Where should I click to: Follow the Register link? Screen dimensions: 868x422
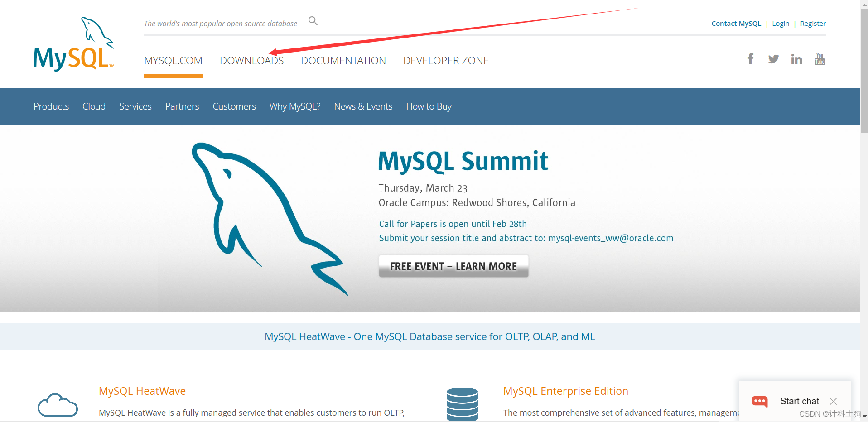pos(813,24)
